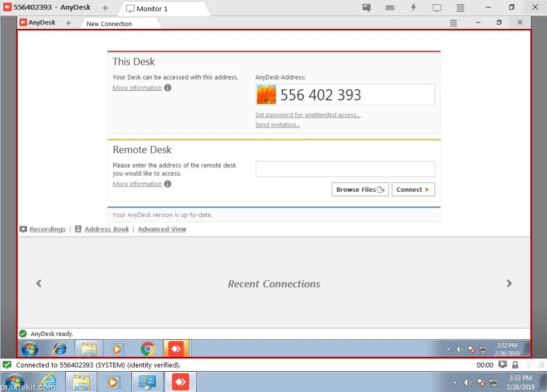The image size is (547, 392).
Task: Open the remote AnyDesk window's hamburger menu
Action: (x=453, y=23)
